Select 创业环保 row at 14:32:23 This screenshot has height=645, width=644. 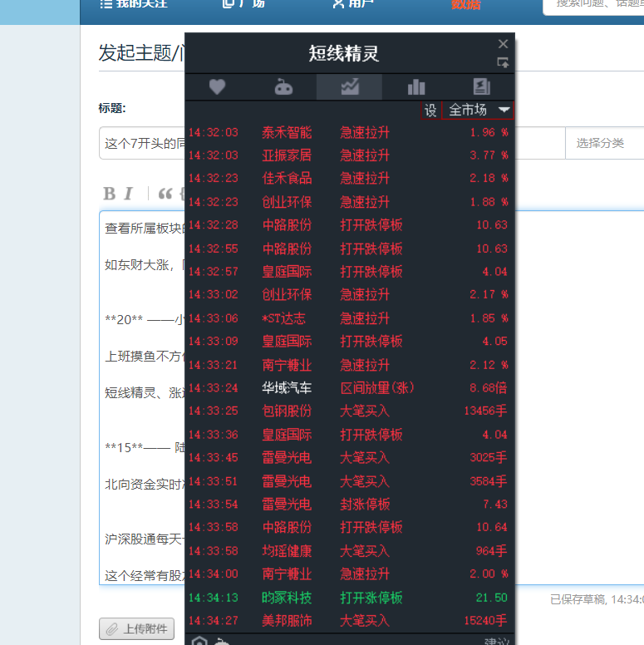point(349,202)
